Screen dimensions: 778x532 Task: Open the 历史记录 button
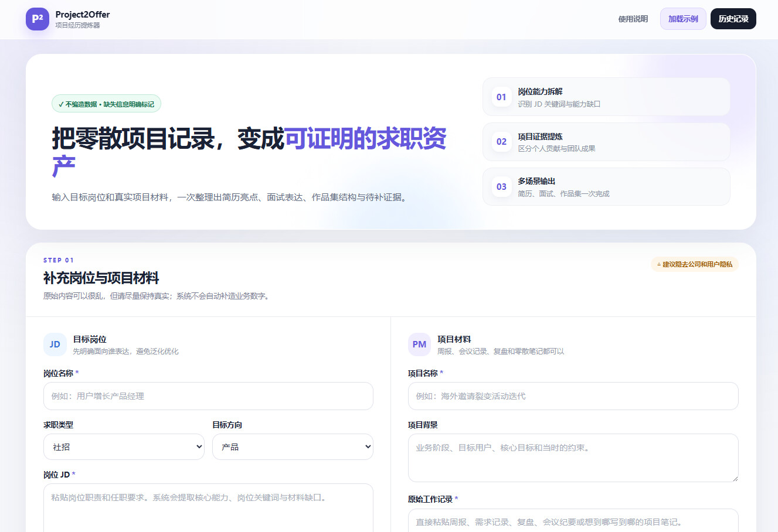(733, 19)
